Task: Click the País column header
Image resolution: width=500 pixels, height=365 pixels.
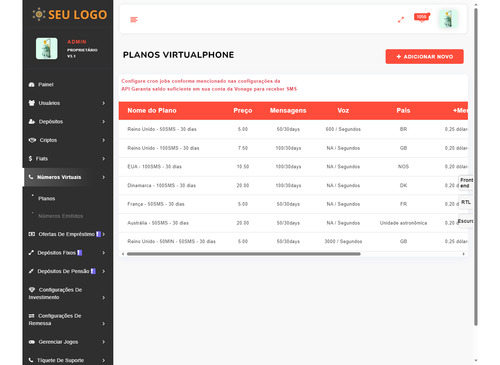Action: pos(403,111)
